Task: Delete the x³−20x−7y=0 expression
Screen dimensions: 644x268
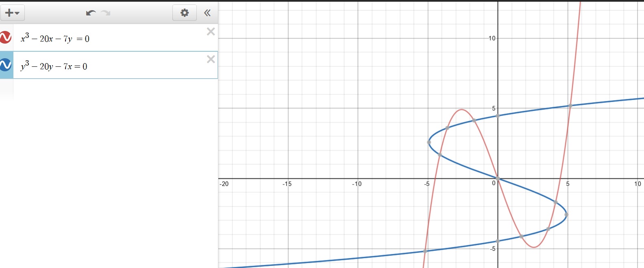Action: coord(211,32)
